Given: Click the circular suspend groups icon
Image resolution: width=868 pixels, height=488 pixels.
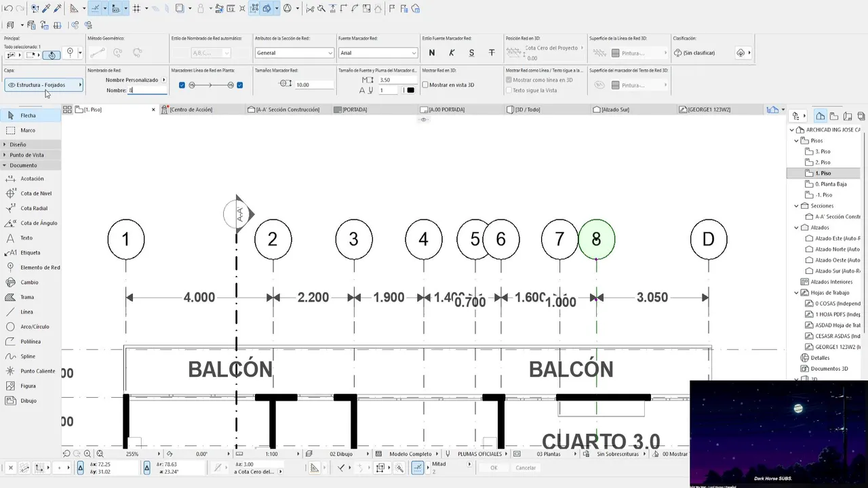Looking at the screenshot, I should click(288, 8).
